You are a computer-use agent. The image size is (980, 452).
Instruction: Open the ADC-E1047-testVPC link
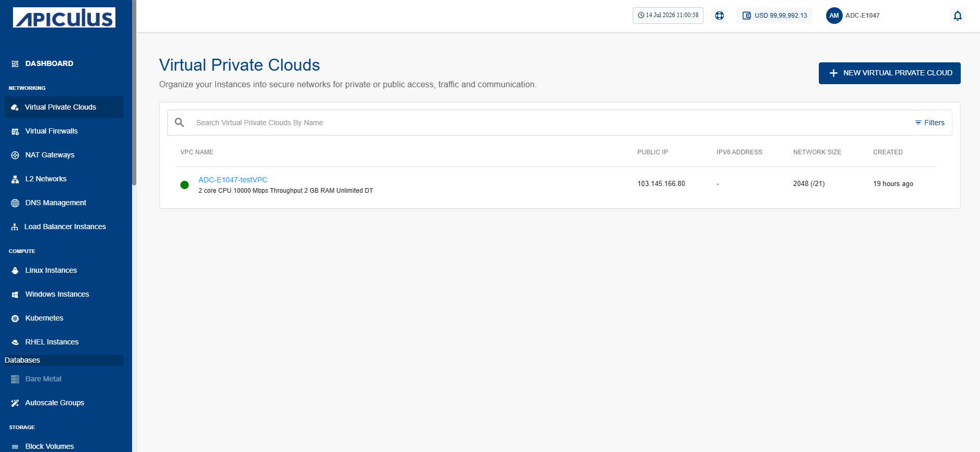233,180
